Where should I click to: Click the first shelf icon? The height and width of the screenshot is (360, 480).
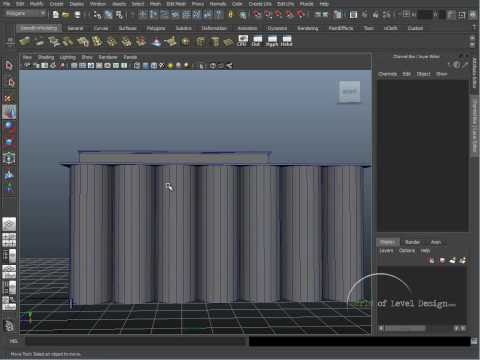point(25,42)
